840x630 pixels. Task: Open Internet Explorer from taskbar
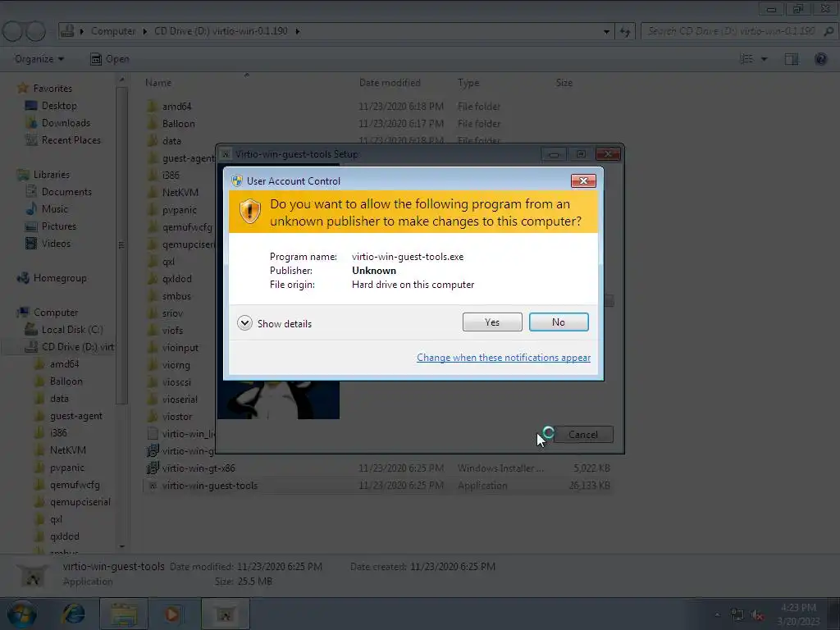(73, 614)
